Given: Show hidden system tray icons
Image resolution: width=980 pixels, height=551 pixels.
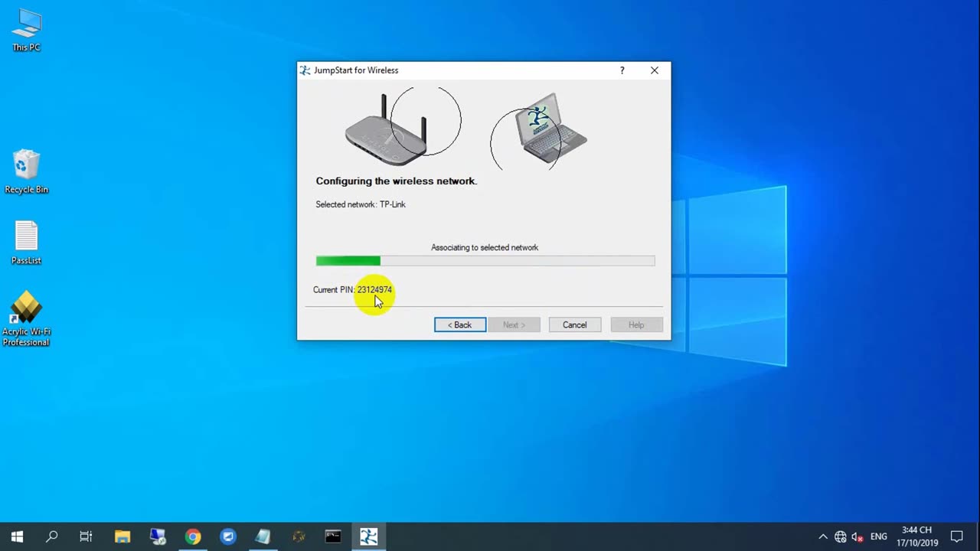Looking at the screenshot, I should [x=823, y=536].
